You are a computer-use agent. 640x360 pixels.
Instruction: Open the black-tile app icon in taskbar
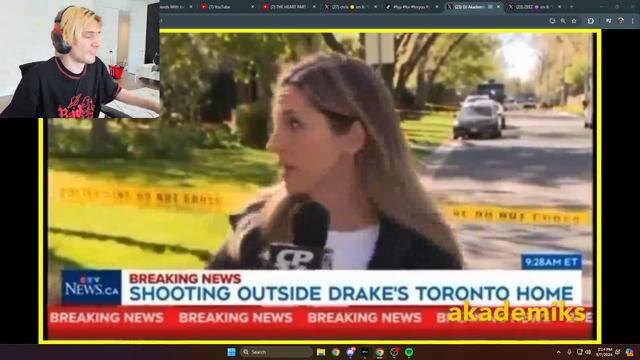click(x=365, y=352)
